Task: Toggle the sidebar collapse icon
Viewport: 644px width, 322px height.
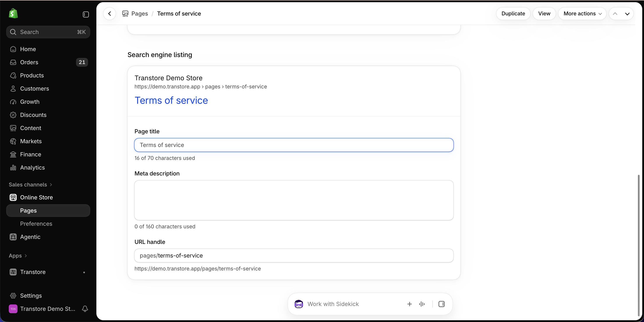Action: [x=86, y=14]
